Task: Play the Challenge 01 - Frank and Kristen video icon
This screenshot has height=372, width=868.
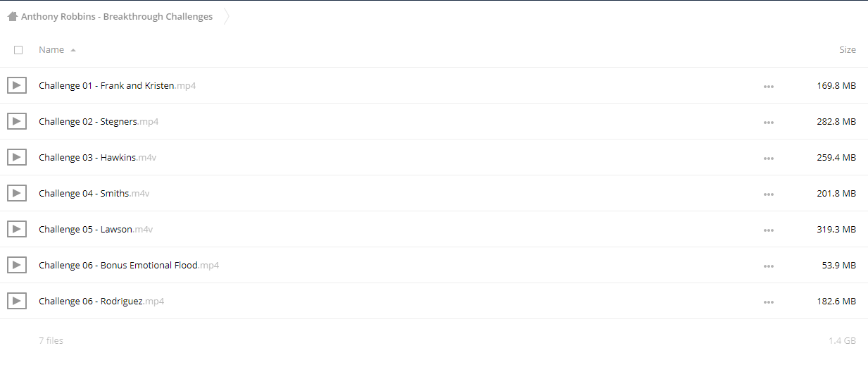Action: (x=17, y=85)
